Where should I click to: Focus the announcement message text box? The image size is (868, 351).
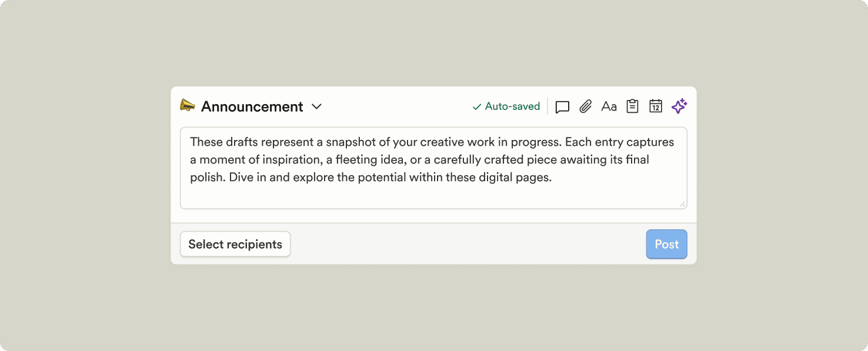[x=433, y=194]
